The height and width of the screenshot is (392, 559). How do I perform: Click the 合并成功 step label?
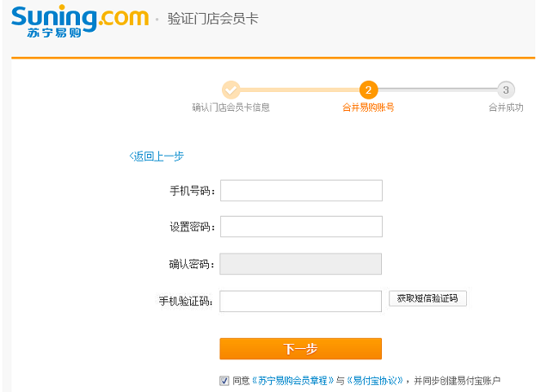pos(506,107)
